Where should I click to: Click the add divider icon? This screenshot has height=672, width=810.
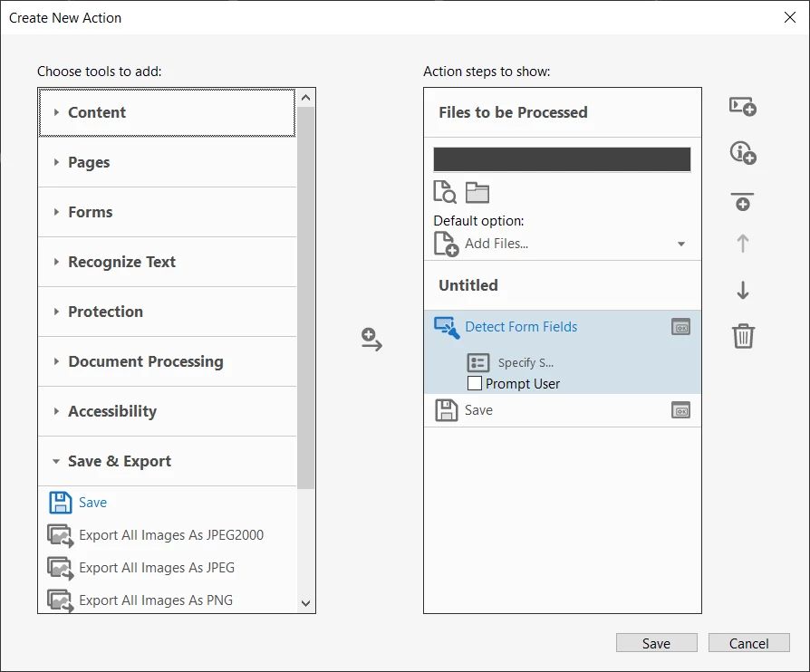pyautogui.click(x=742, y=201)
